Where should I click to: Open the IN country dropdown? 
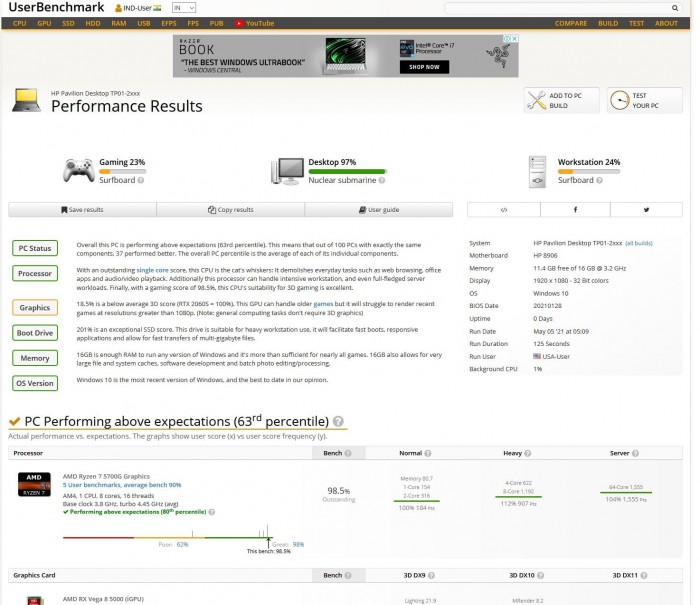pos(184,7)
